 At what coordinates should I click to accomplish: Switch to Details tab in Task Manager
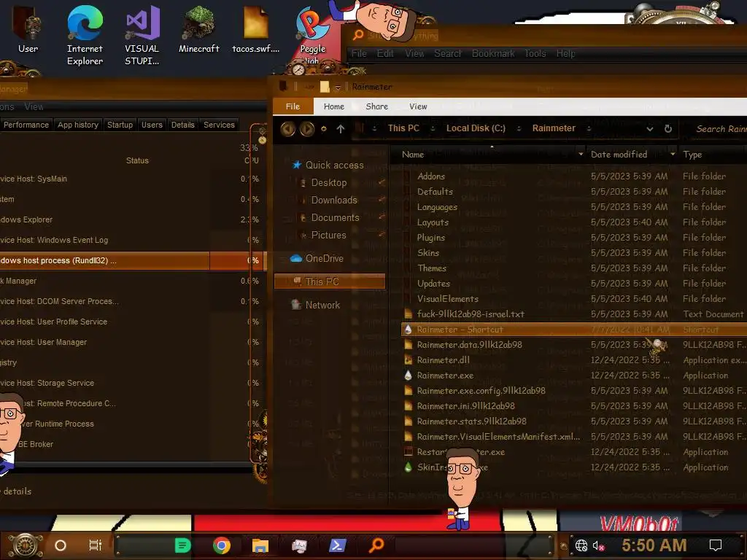[x=183, y=125]
